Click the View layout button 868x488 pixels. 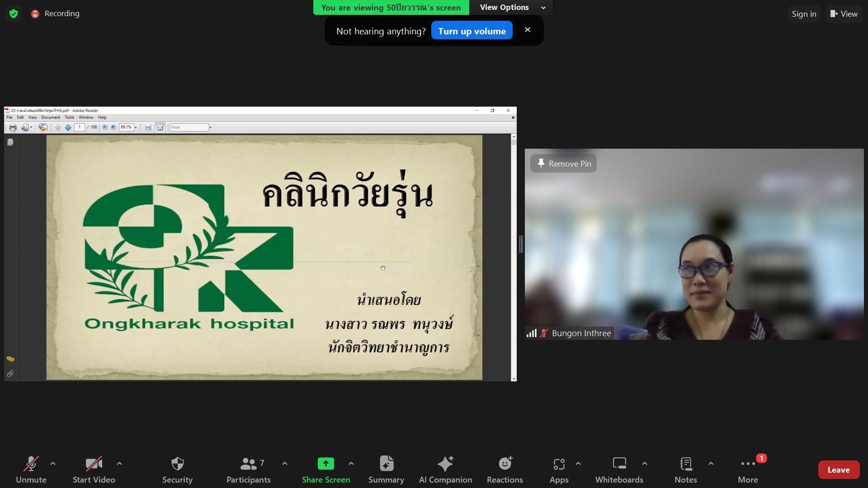click(x=844, y=14)
